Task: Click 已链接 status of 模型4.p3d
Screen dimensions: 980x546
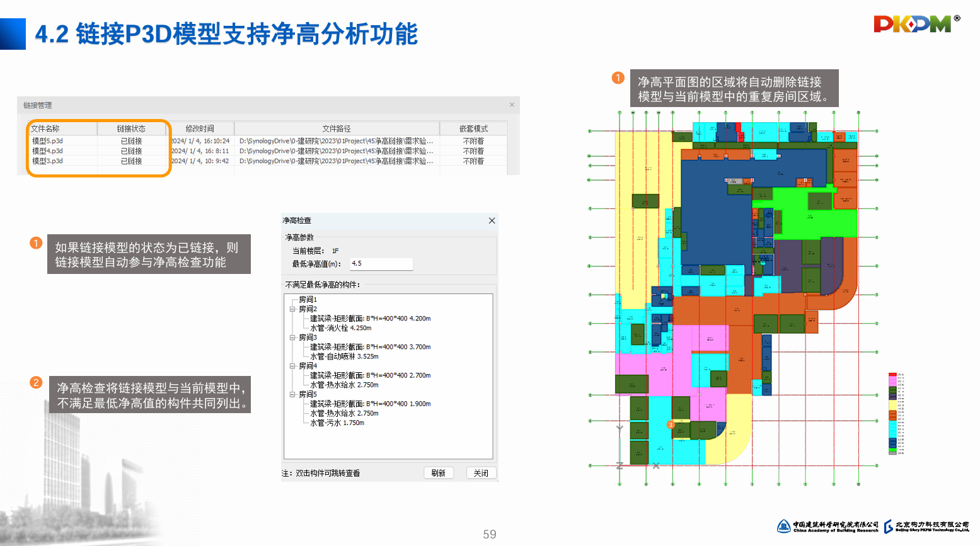Action: tap(131, 151)
